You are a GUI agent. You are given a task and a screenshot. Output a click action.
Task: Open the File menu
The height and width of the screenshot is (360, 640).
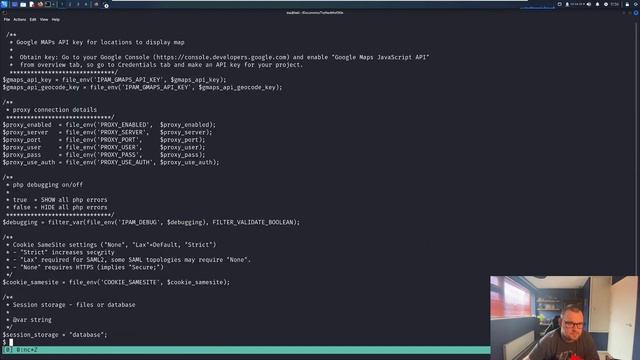click(7, 19)
